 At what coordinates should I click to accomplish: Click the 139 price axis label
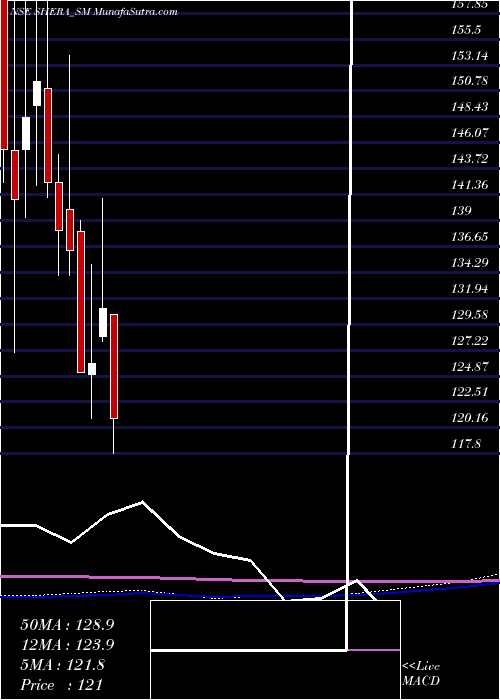(462, 210)
